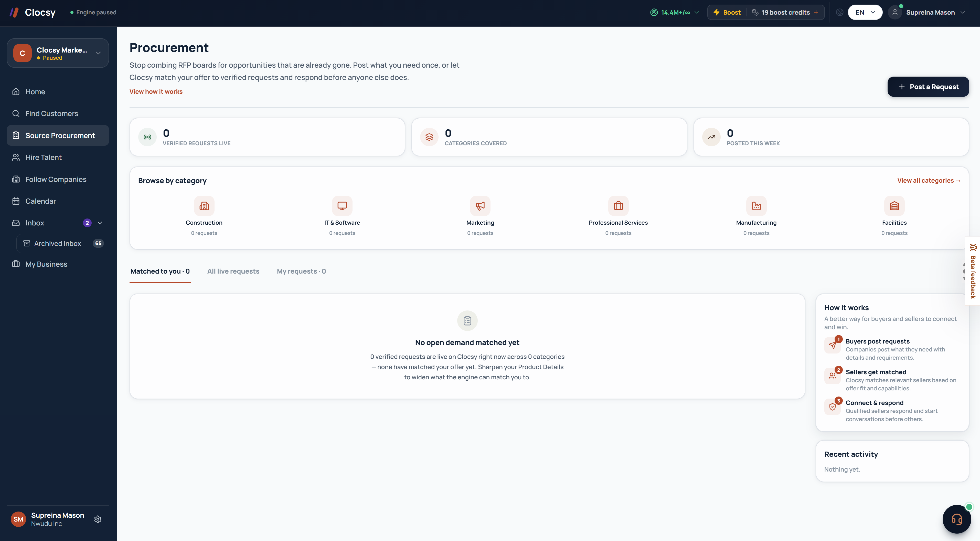Open View all categories link
This screenshot has width=980, height=541.
[929, 180]
